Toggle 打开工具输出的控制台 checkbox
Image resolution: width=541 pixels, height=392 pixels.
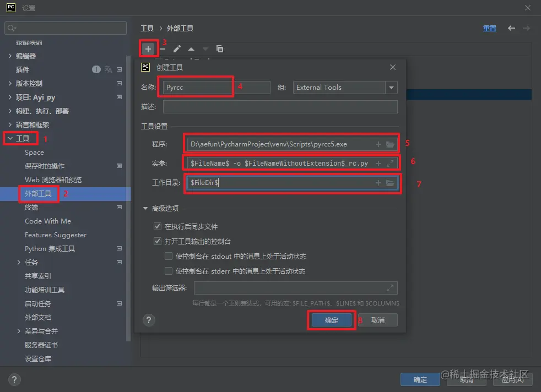click(158, 241)
